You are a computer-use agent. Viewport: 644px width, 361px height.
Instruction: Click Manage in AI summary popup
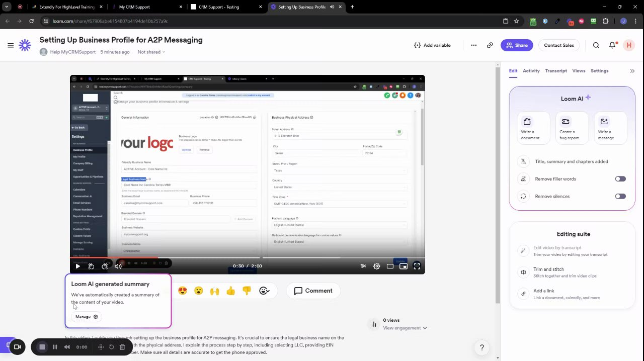pyautogui.click(x=87, y=317)
